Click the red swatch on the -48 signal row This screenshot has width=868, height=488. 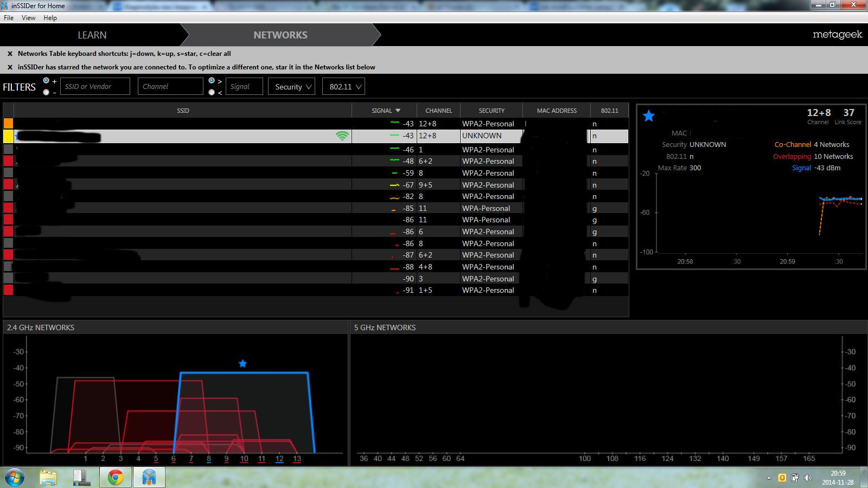pos(8,161)
